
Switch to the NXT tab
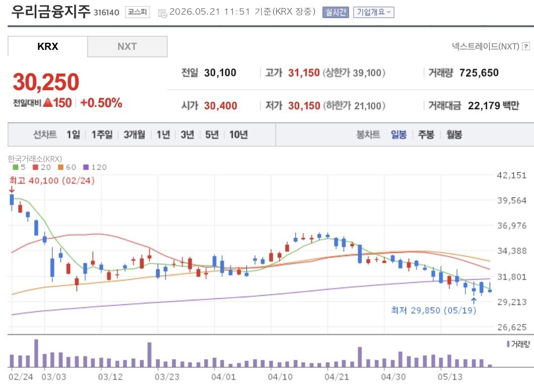click(127, 46)
